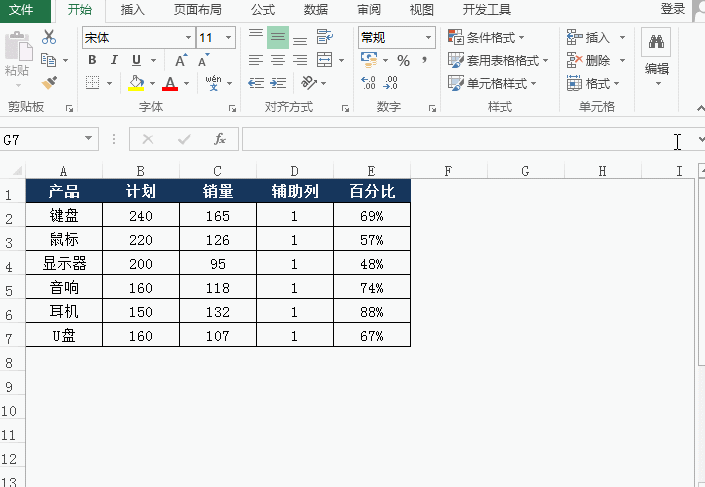Switch to the 数据 tab

316,9
